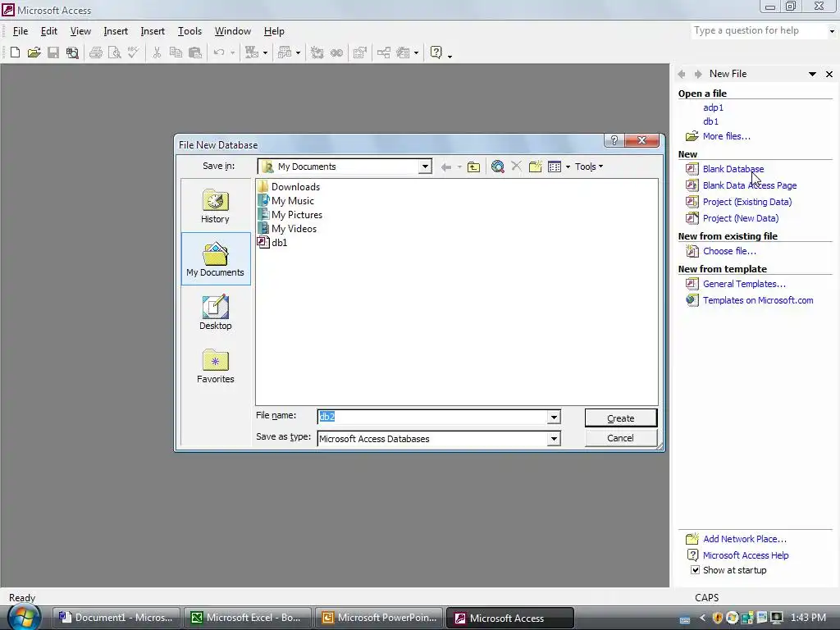Open the OfficeLinks dropdown arrow
Image resolution: width=840 pixels, height=630 pixels.
point(265,52)
